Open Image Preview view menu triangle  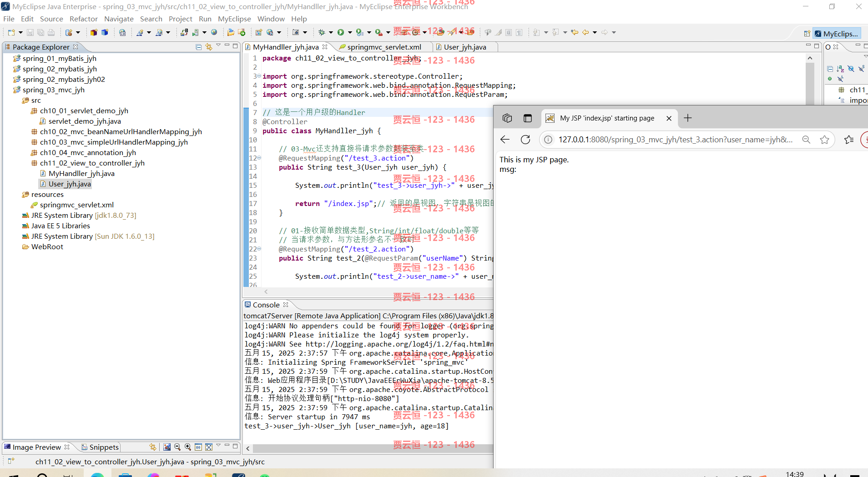[218, 446]
